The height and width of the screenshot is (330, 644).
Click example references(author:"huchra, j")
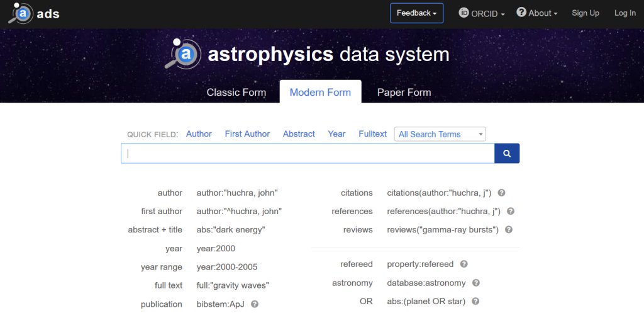tap(443, 211)
